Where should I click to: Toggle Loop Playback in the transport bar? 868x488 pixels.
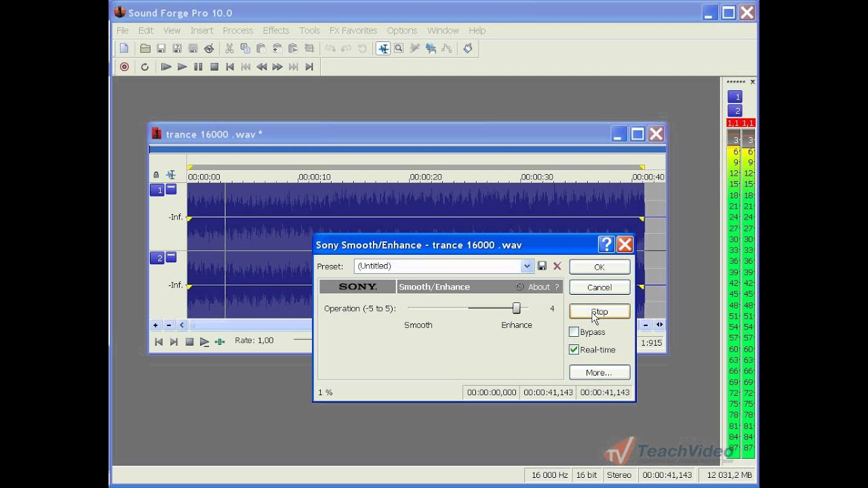pyautogui.click(x=144, y=66)
